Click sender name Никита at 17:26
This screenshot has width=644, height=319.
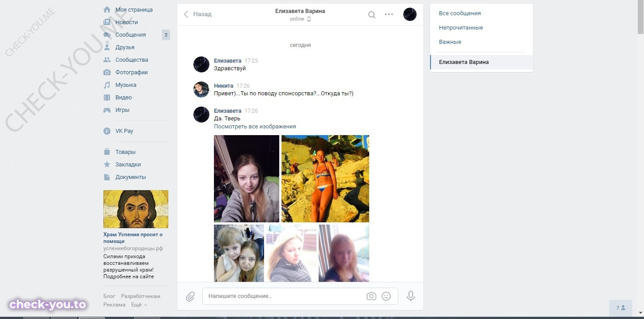(224, 85)
